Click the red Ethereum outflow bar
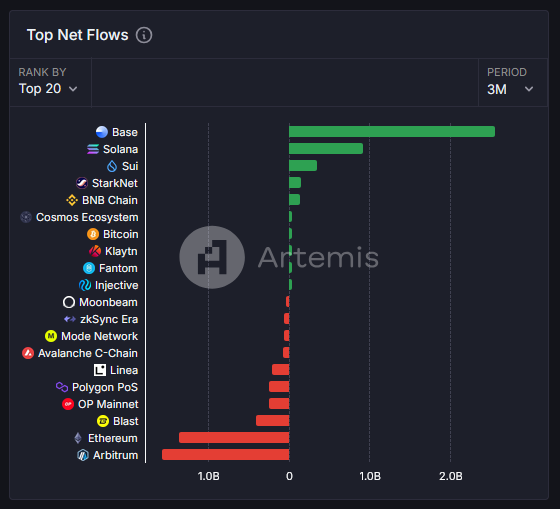The image size is (560, 509). point(234,438)
